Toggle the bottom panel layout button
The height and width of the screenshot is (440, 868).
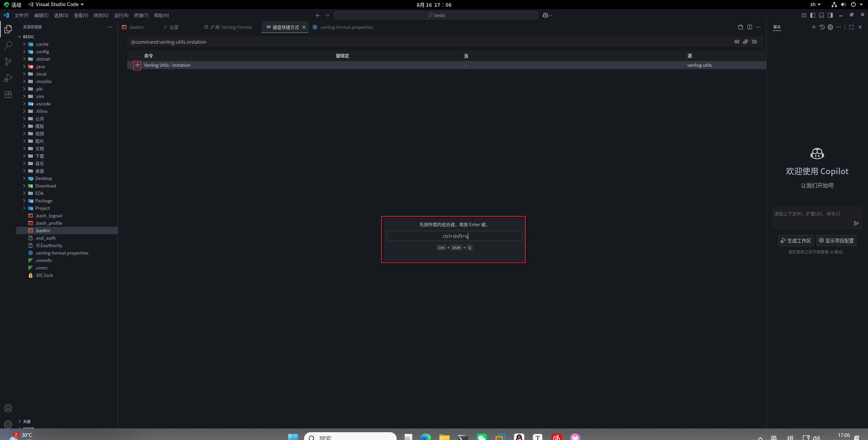[821, 15]
